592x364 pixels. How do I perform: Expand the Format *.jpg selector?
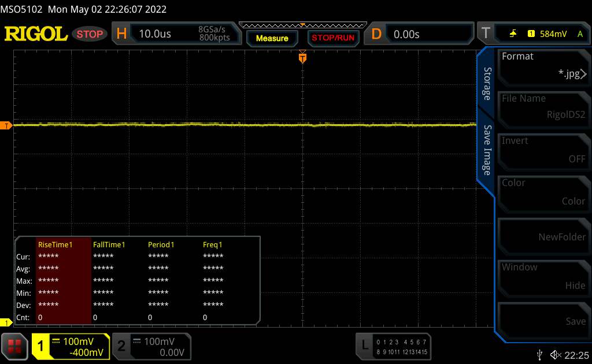543,65
